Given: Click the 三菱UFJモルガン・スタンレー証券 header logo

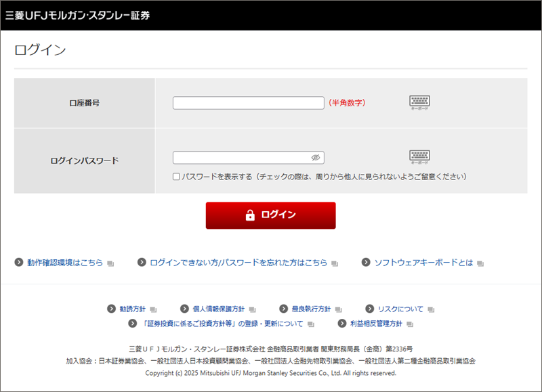Looking at the screenshot, I should point(77,15).
